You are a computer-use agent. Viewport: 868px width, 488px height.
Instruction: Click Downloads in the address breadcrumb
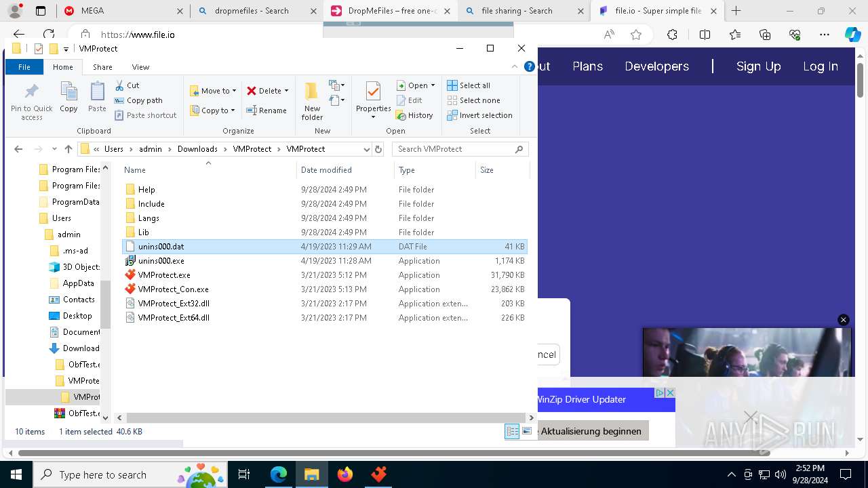(x=197, y=149)
